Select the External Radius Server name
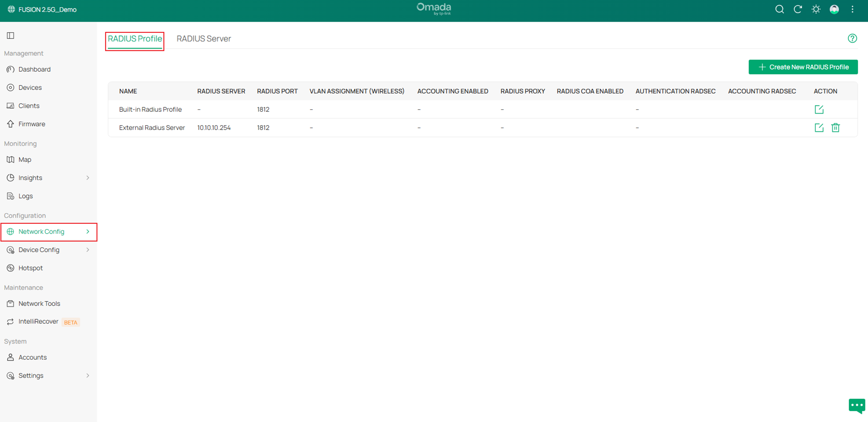 pos(152,127)
